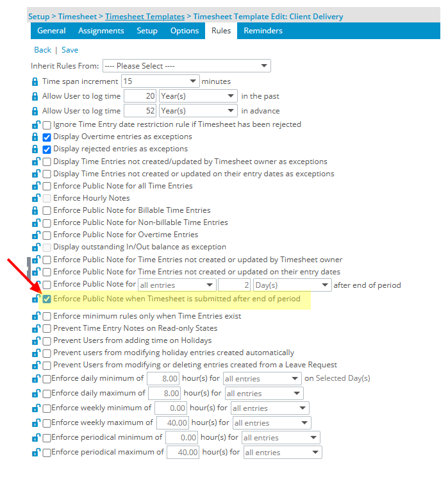Click unlock icon beside entries created from a Leave Request
Image resolution: width=448 pixels, height=484 pixels.
coord(36,365)
